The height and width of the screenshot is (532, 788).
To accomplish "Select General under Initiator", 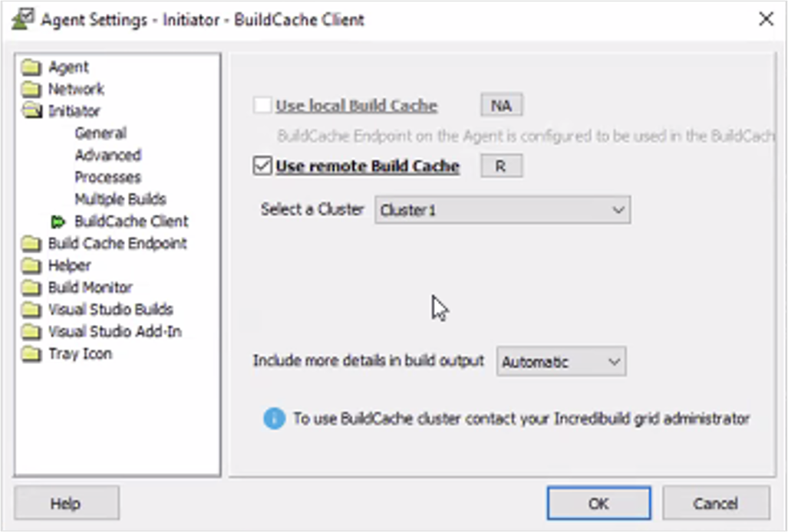I will 101,133.
